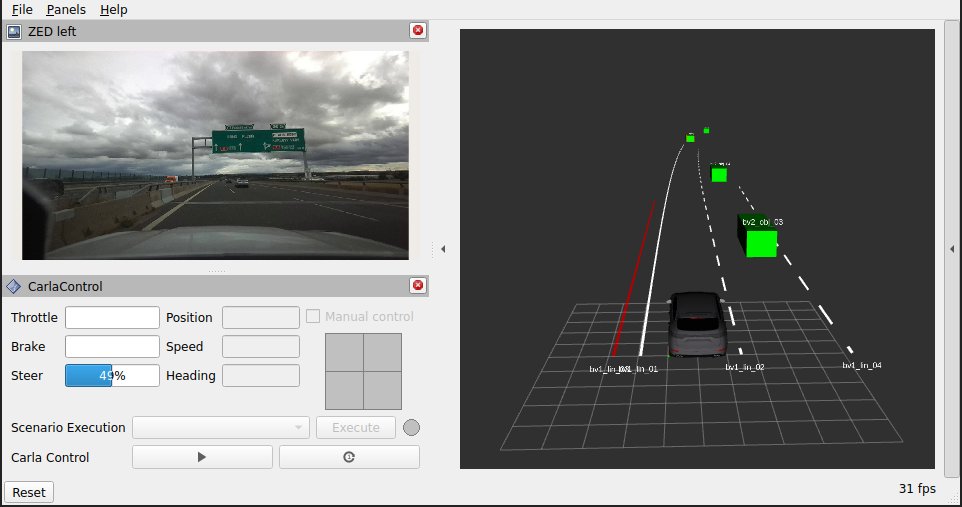Click the bv1_ln_02 lane label
The height and width of the screenshot is (507, 962).
[x=745, y=367]
